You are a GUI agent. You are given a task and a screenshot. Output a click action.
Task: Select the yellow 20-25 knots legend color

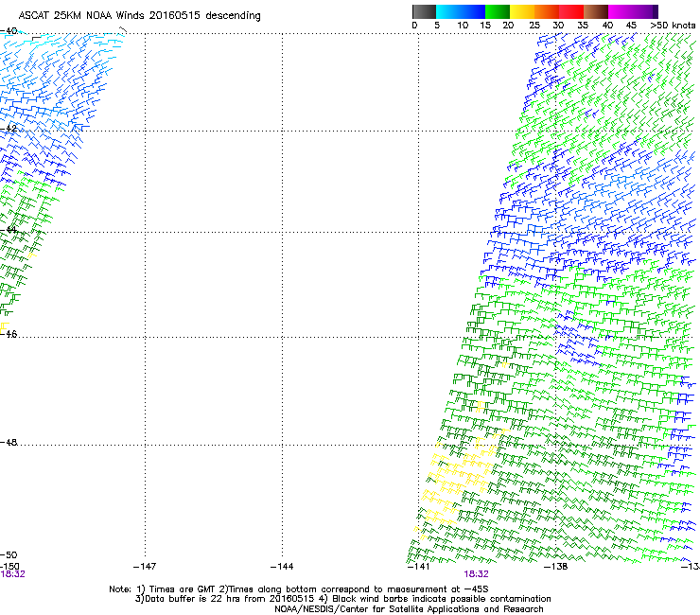tap(522, 11)
